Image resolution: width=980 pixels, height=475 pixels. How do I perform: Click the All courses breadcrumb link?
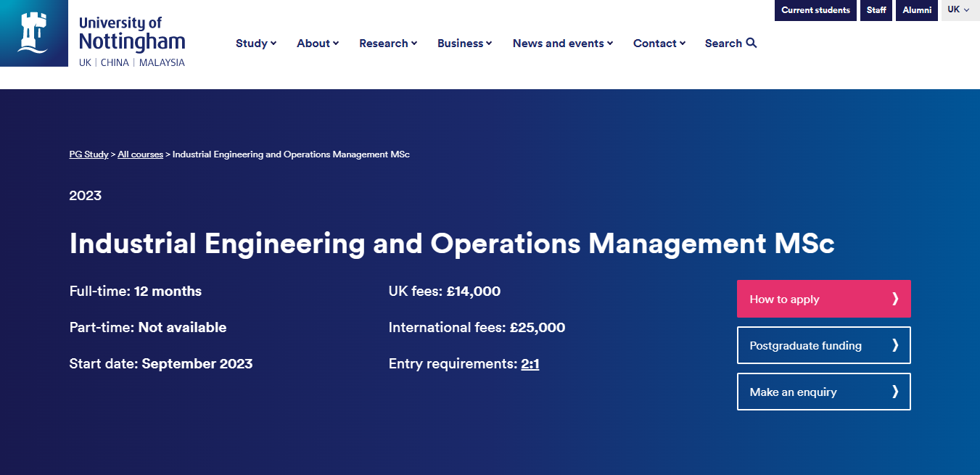click(x=140, y=154)
